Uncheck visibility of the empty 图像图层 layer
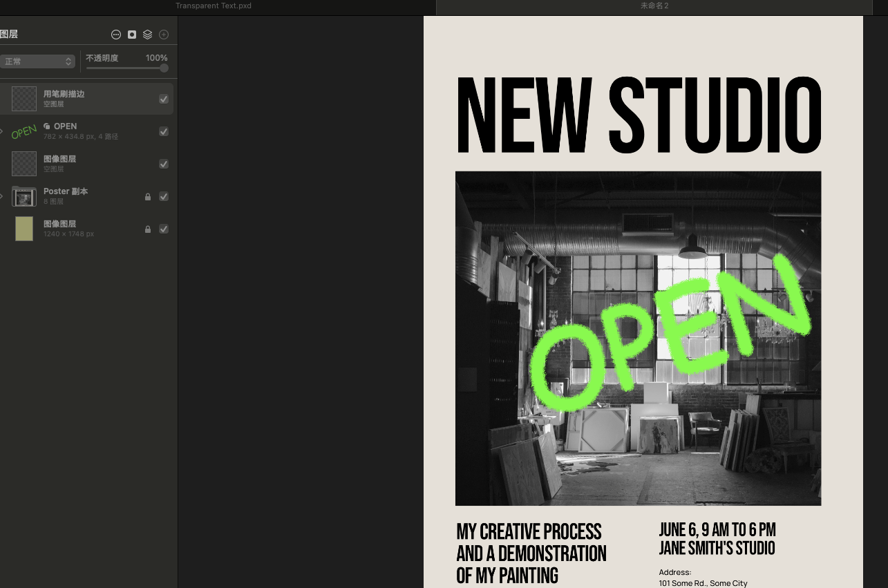Screen dimensions: 888x588 click(164, 164)
